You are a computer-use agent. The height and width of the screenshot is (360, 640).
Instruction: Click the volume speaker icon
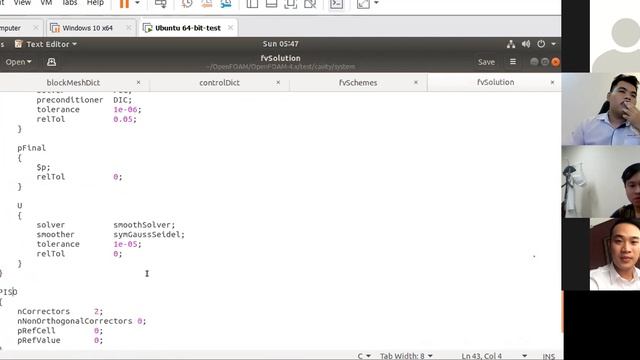[526, 44]
